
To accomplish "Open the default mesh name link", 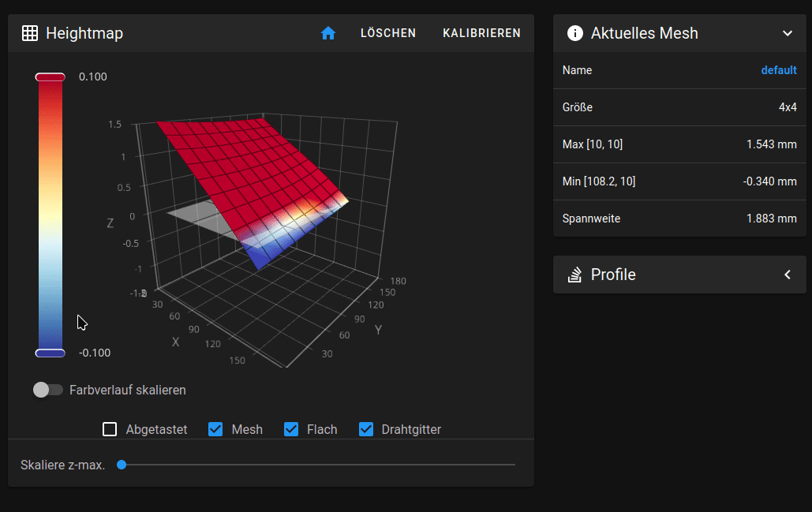I will [x=778, y=70].
